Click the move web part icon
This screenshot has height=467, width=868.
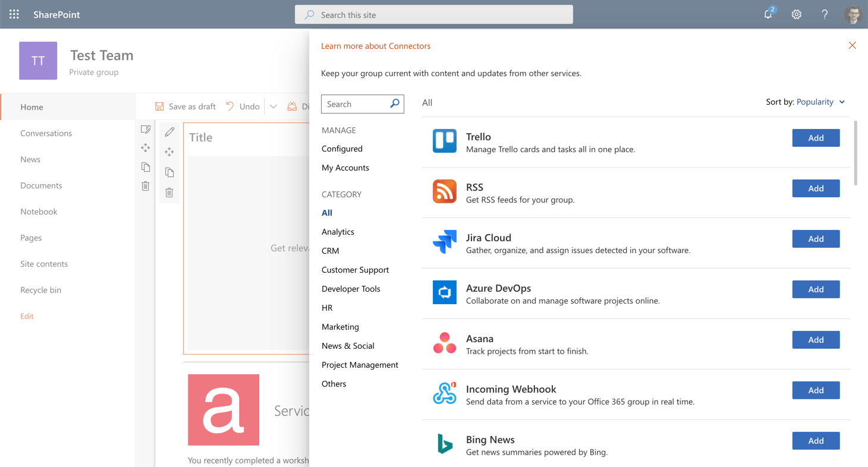point(169,152)
